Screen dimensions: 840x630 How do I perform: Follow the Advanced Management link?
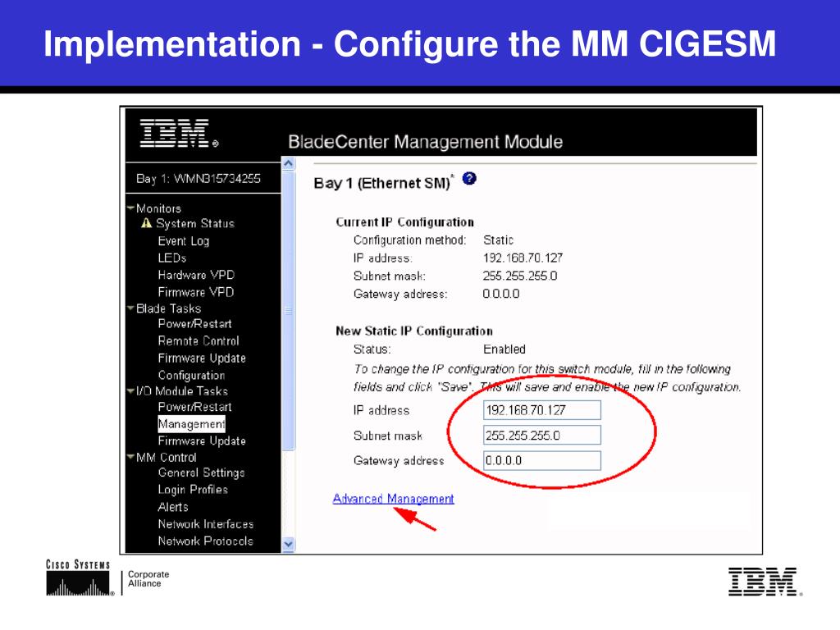coord(393,499)
